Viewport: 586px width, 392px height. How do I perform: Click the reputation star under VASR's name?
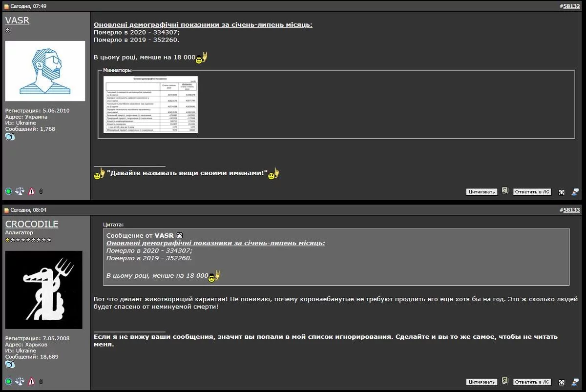click(x=7, y=30)
